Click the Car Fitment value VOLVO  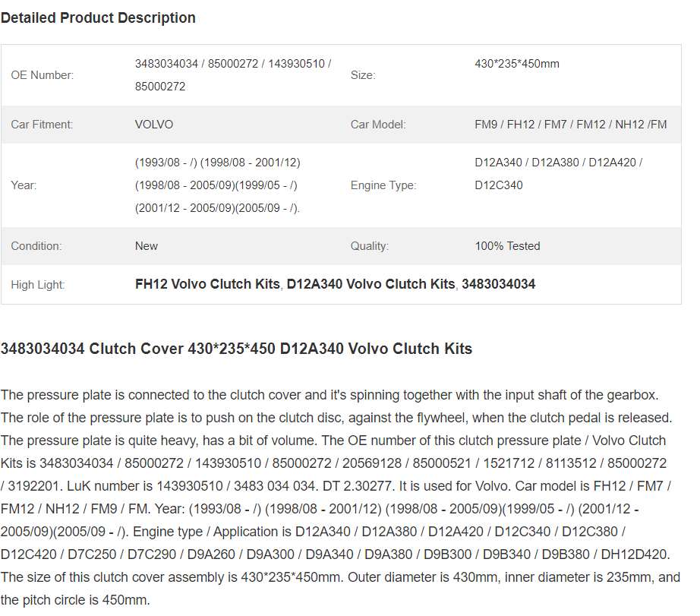click(154, 124)
